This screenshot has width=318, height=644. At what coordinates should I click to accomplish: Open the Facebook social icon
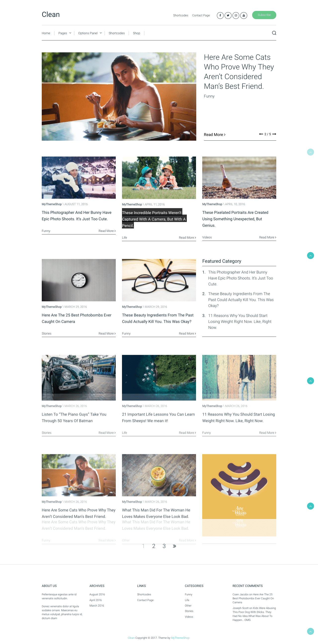pos(220,15)
